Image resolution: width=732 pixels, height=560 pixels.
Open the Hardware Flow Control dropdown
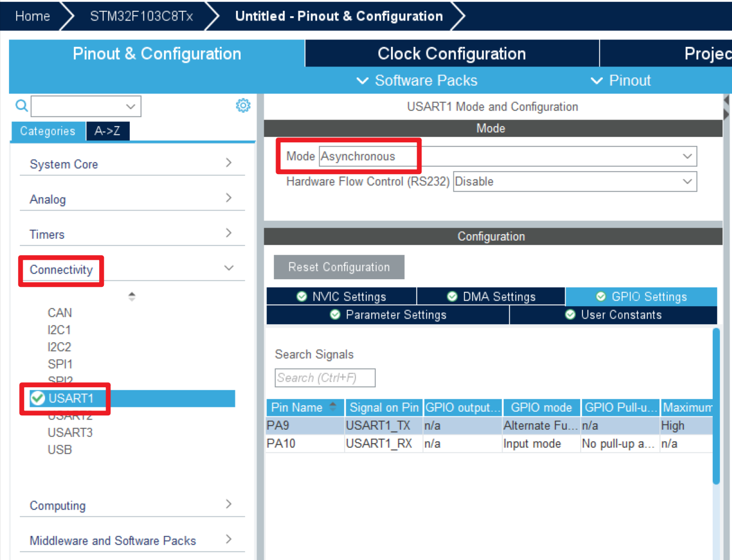(x=575, y=181)
